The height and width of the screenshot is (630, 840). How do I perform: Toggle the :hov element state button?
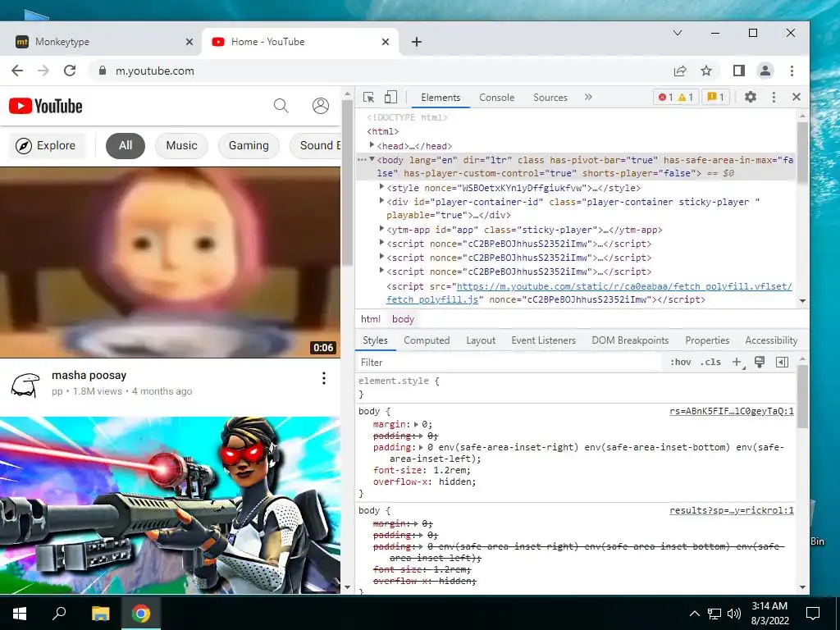click(x=680, y=362)
